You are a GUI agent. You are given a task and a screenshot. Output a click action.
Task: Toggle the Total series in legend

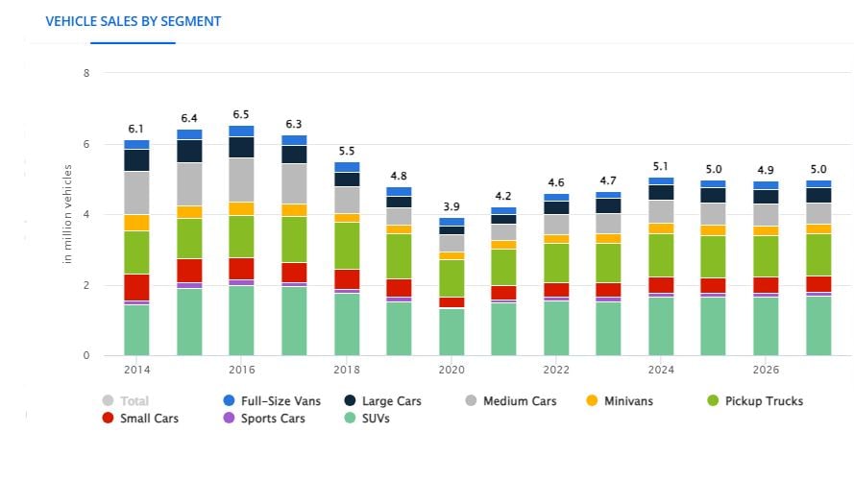click(x=126, y=401)
